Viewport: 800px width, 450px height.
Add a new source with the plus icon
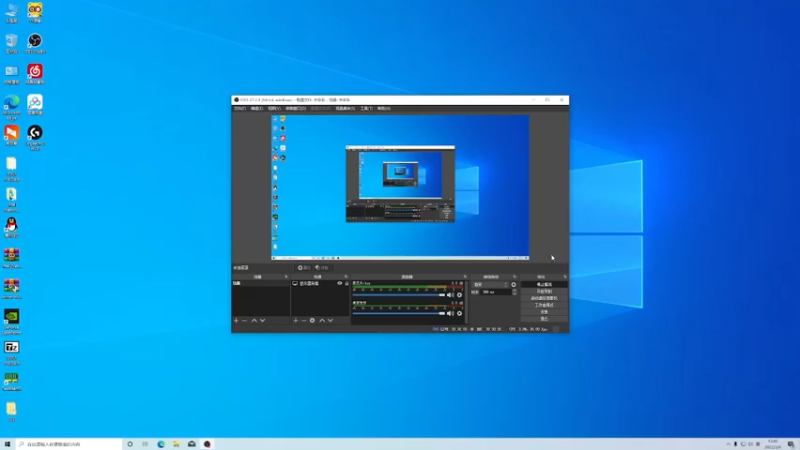(x=295, y=320)
